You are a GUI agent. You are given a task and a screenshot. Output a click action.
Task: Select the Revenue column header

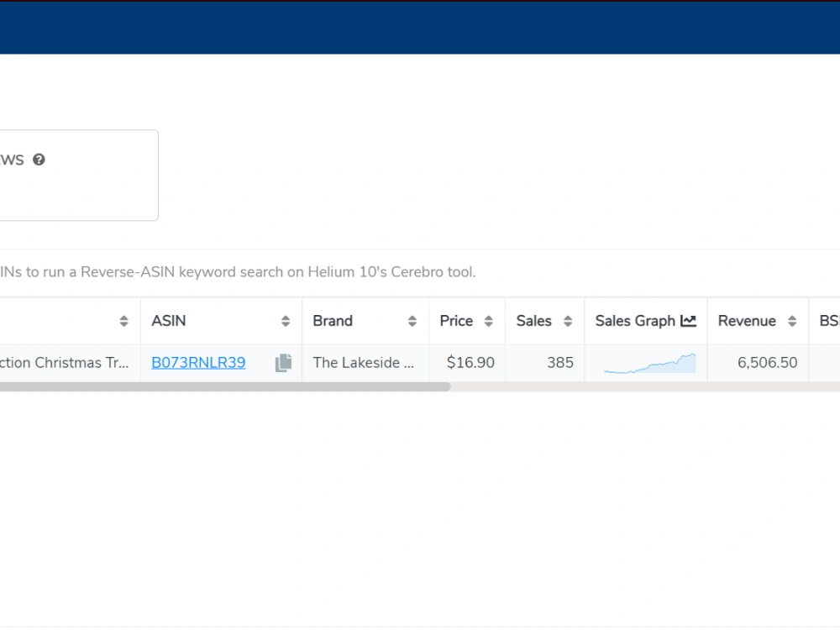coord(758,321)
